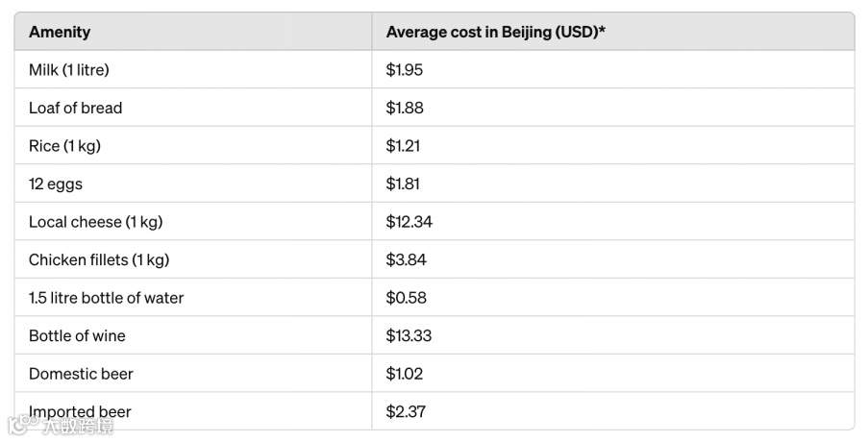868x442 pixels.
Task: Click the $3.84 chicken price
Action: coord(407,260)
